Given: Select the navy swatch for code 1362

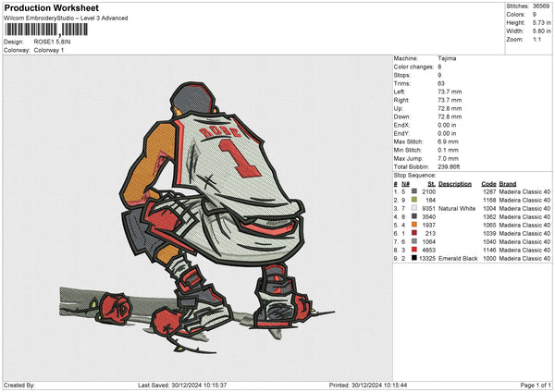Looking at the screenshot, I should tap(414, 216).
